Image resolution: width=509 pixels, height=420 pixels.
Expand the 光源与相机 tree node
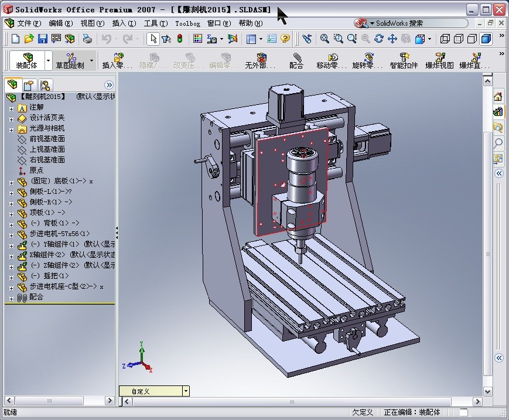pyautogui.click(x=12, y=130)
